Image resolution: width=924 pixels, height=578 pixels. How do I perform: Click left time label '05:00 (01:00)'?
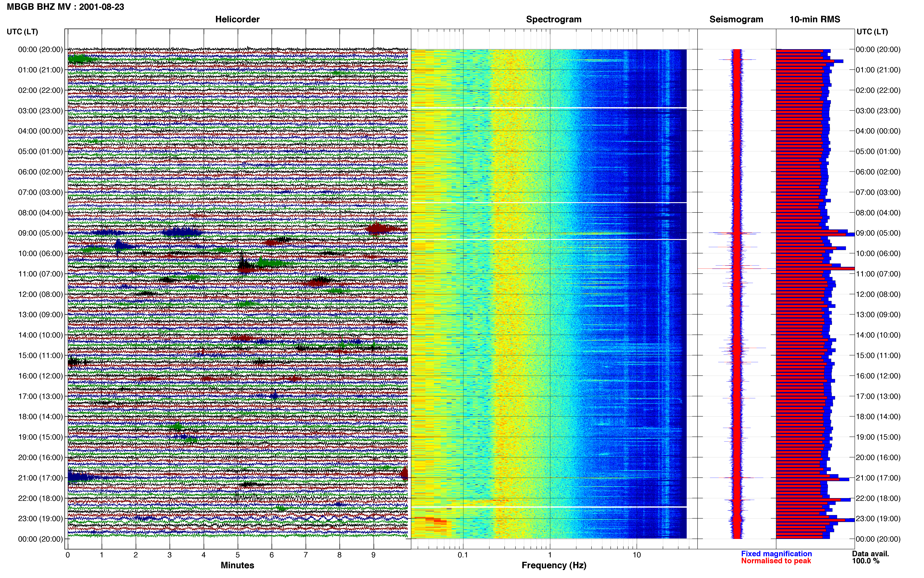41,151
